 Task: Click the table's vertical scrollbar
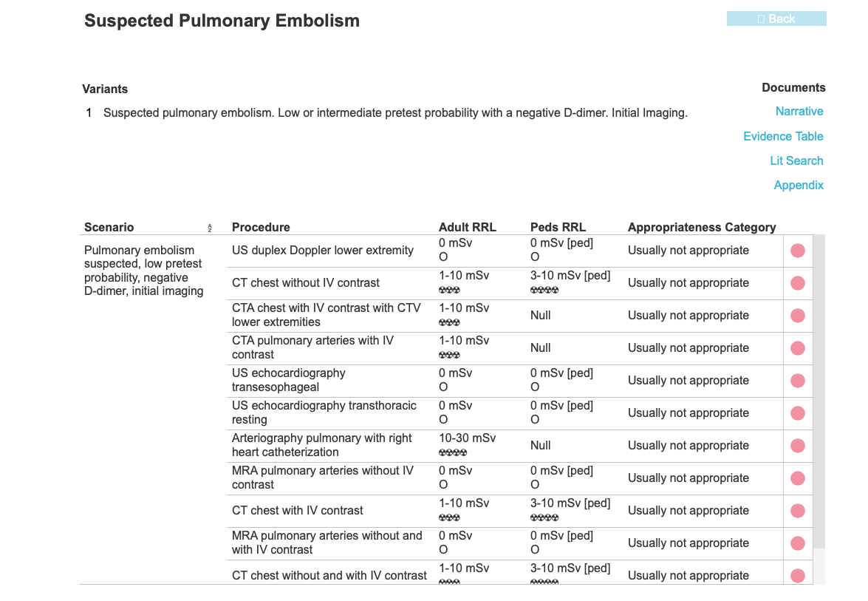pyautogui.click(x=819, y=392)
